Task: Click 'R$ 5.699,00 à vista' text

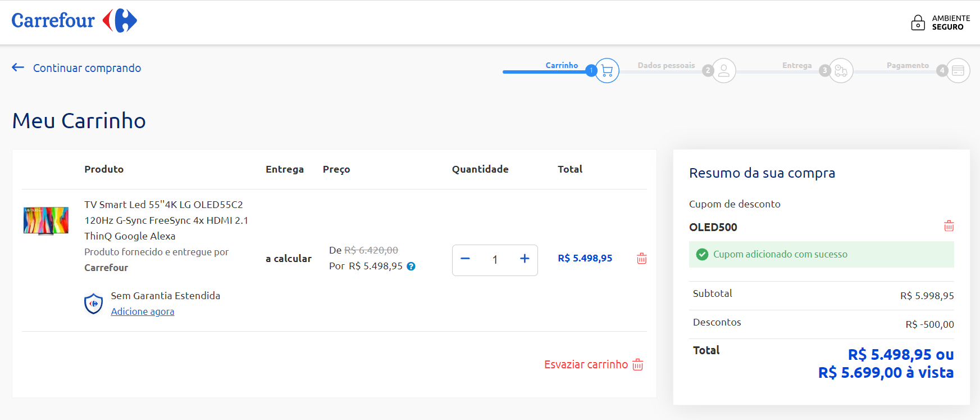Action: [886, 373]
